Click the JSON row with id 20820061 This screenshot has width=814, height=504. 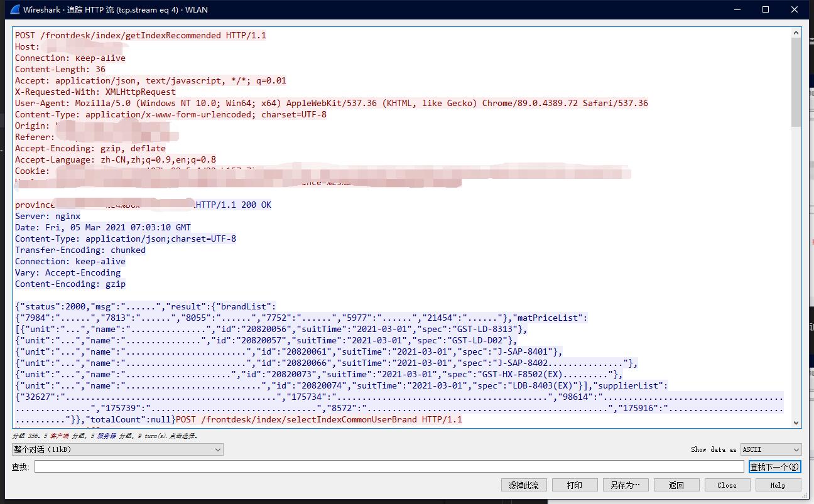pyautogui.click(x=289, y=351)
